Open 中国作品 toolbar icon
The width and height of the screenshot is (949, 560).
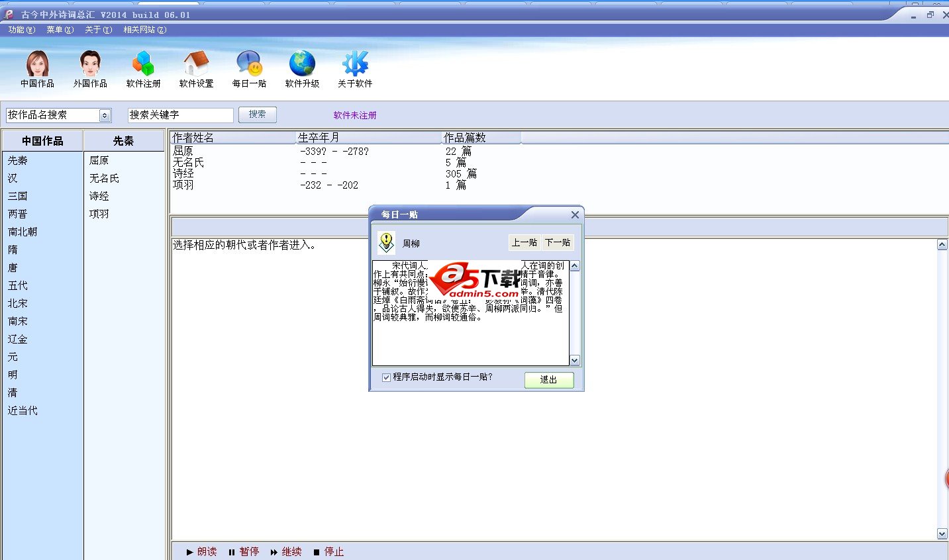click(37, 69)
